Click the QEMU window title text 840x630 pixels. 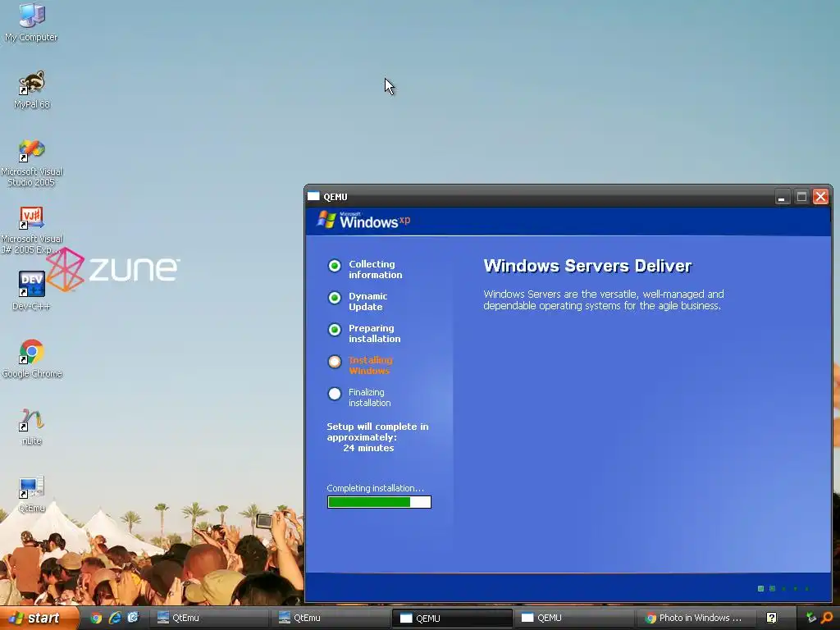click(x=336, y=197)
